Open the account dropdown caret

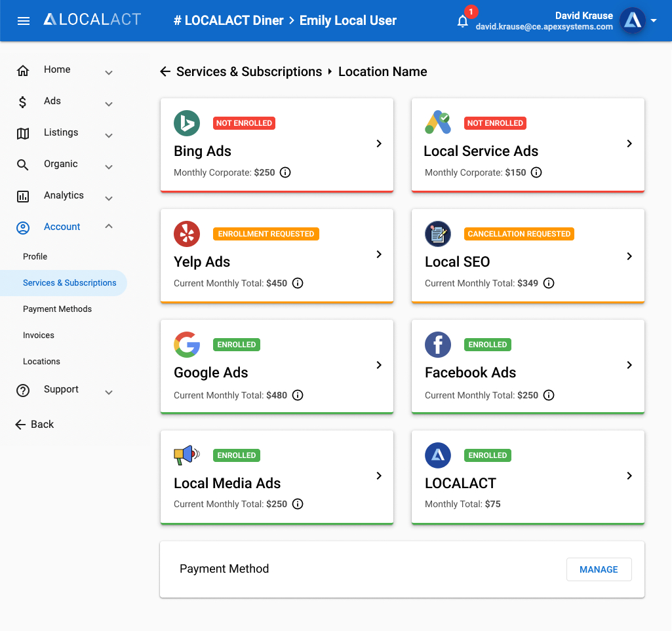(x=654, y=20)
